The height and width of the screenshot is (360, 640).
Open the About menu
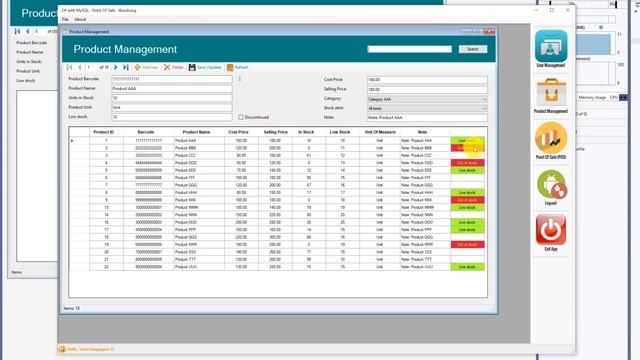pos(80,19)
